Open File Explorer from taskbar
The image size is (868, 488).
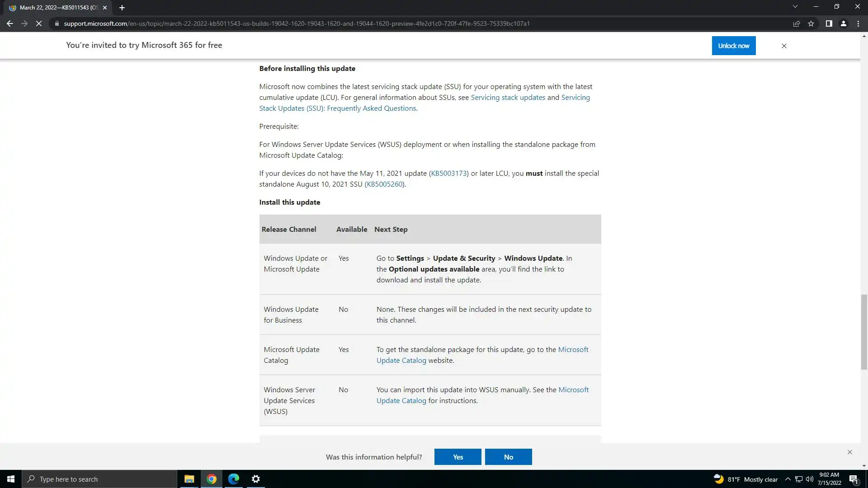[x=189, y=479]
